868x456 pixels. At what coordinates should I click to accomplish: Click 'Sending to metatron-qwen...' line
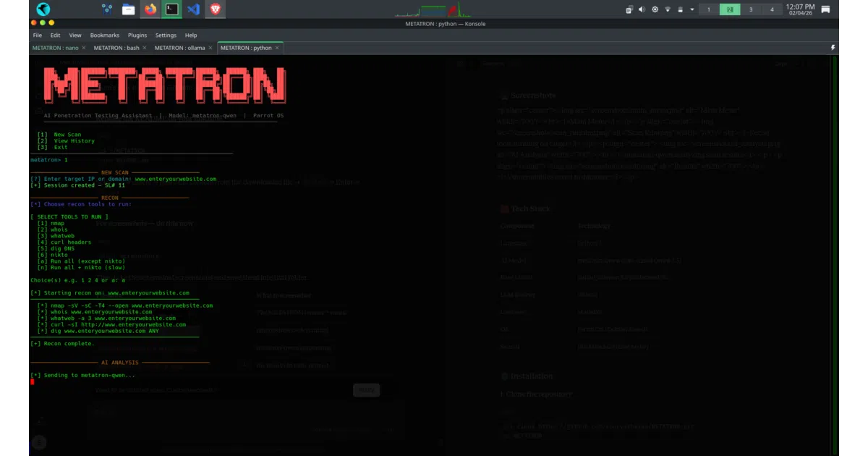coord(82,375)
